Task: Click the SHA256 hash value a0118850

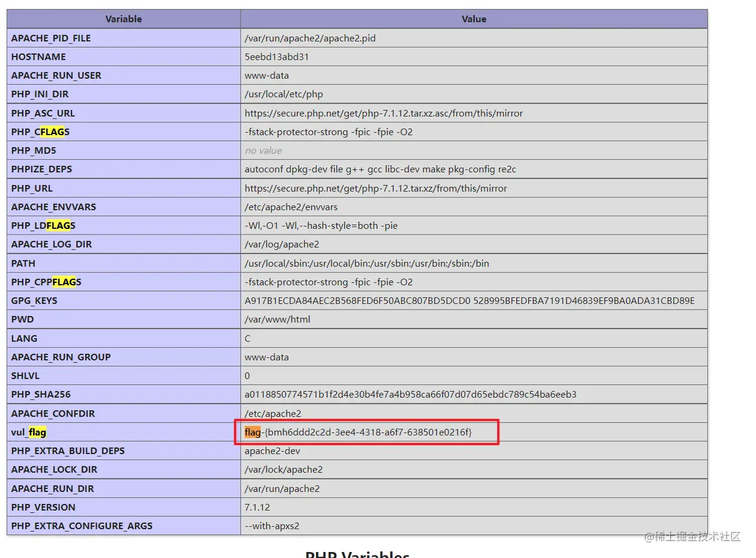Action: coord(410,395)
